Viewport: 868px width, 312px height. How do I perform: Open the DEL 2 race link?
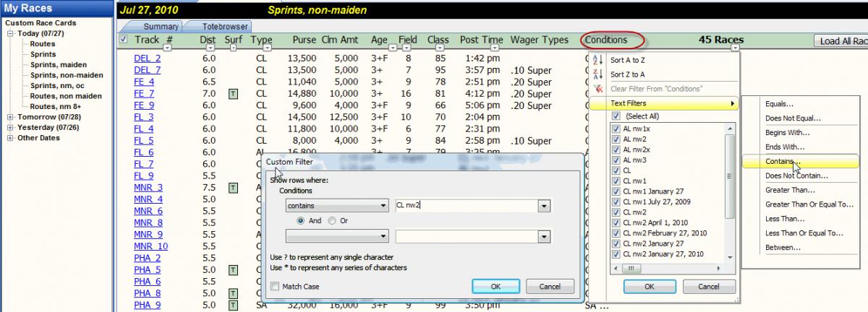(147, 58)
